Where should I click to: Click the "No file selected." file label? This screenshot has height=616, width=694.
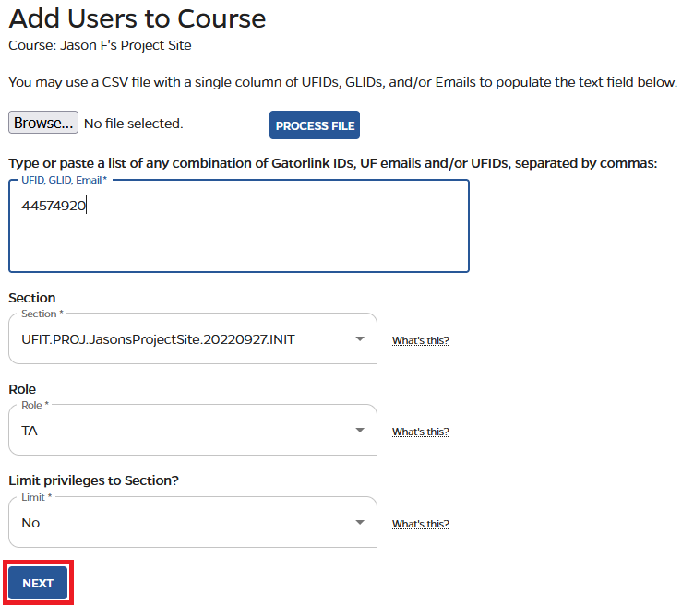(x=134, y=124)
